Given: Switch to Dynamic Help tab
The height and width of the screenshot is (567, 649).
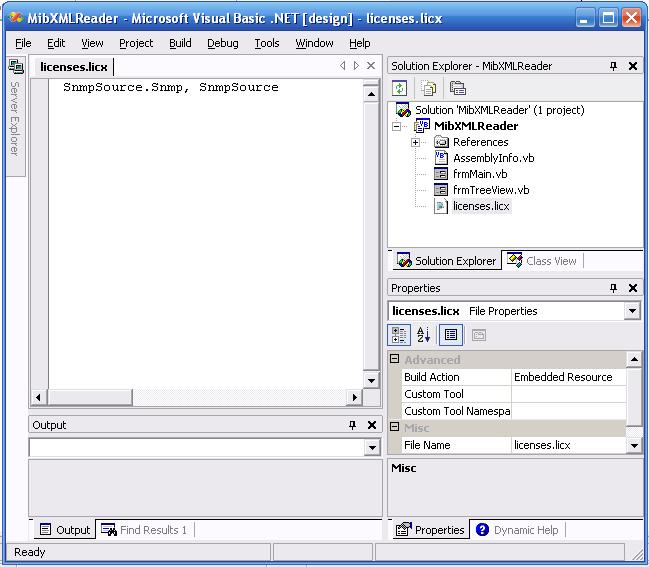Looking at the screenshot, I should [x=517, y=530].
